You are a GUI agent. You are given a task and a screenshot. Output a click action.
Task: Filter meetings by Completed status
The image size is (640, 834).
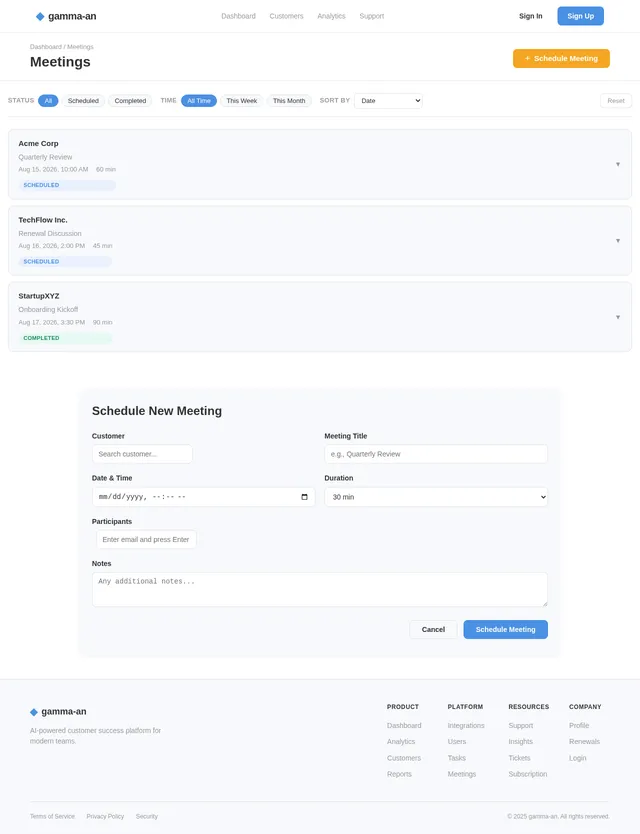tap(130, 101)
